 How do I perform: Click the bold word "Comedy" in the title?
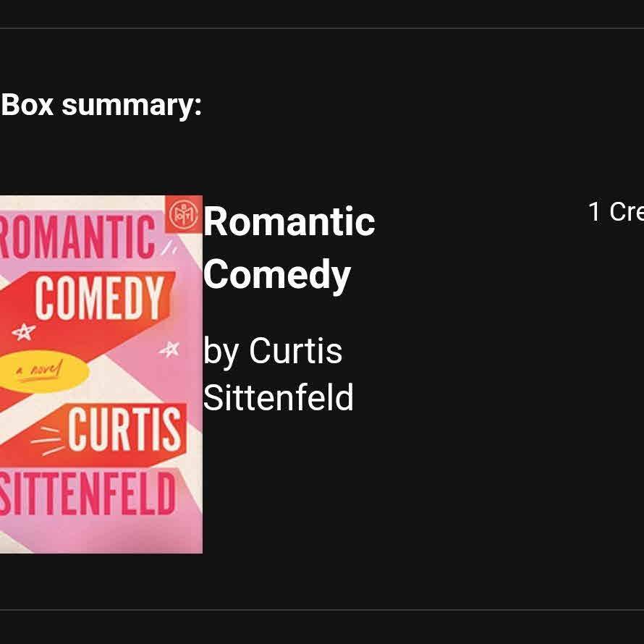coord(276,274)
